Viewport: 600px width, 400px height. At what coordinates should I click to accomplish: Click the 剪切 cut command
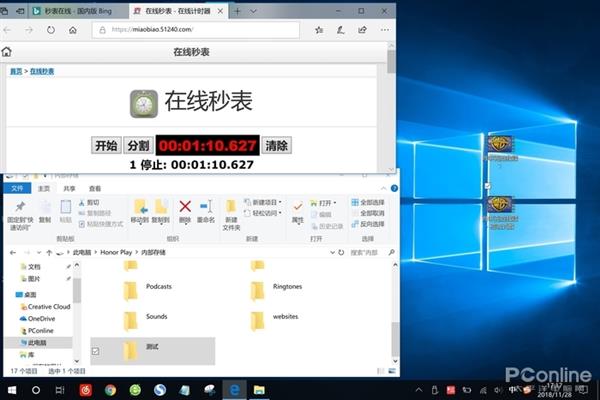[x=89, y=202]
